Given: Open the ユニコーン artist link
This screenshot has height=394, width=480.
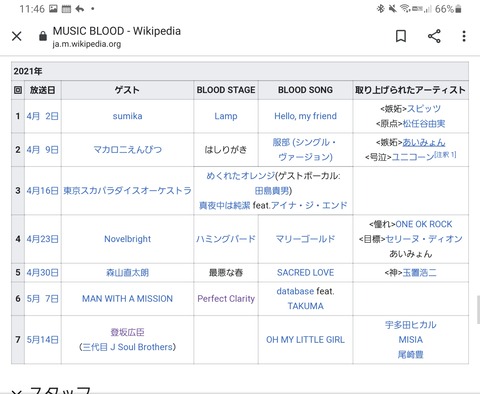Looking at the screenshot, I should click(413, 157).
